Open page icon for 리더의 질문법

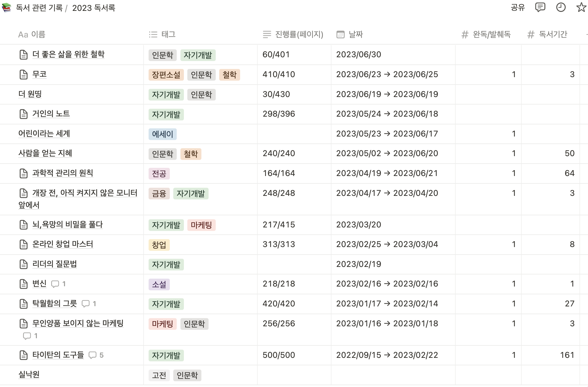(24, 264)
